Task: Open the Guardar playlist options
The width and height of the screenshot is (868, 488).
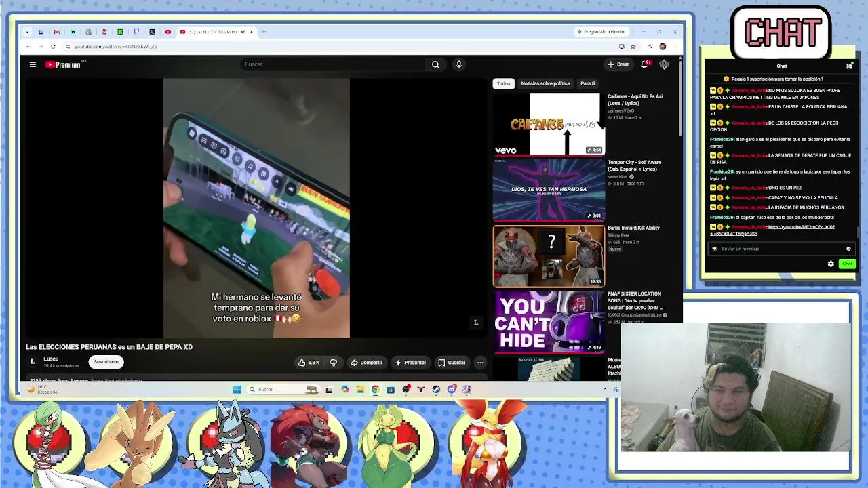Action: (452, 363)
